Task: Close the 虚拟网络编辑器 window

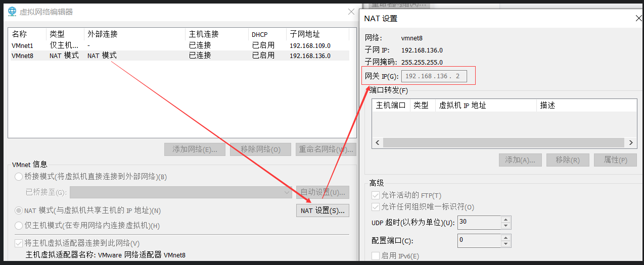Action: tap(351, 11)
